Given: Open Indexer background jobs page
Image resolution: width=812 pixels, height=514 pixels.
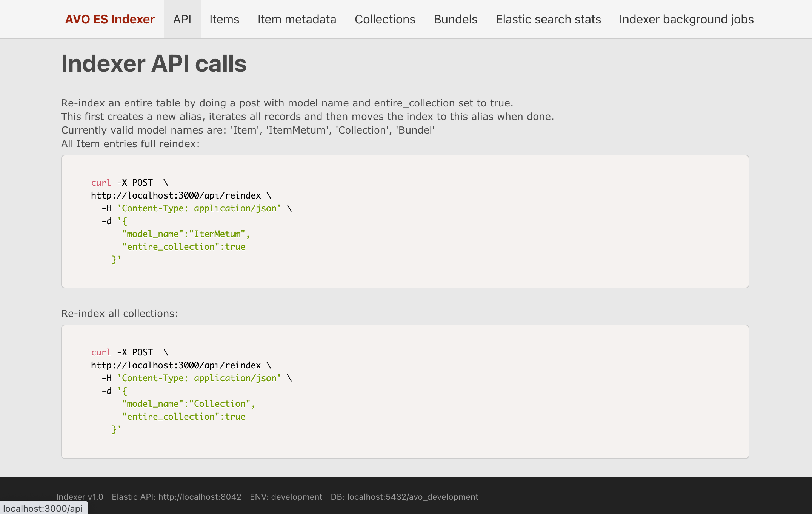Looking at the screenshot, I should tap(686, 19).
